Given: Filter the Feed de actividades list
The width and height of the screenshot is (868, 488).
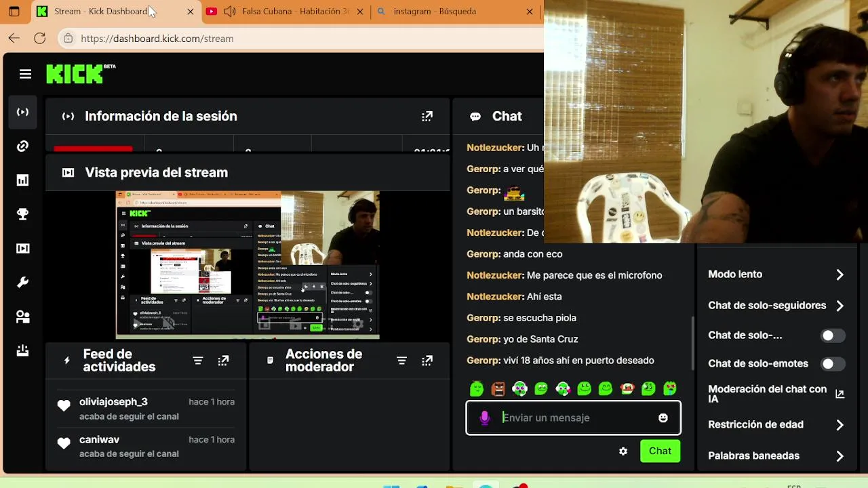Looking at the screenshot, I should (197, 361).
